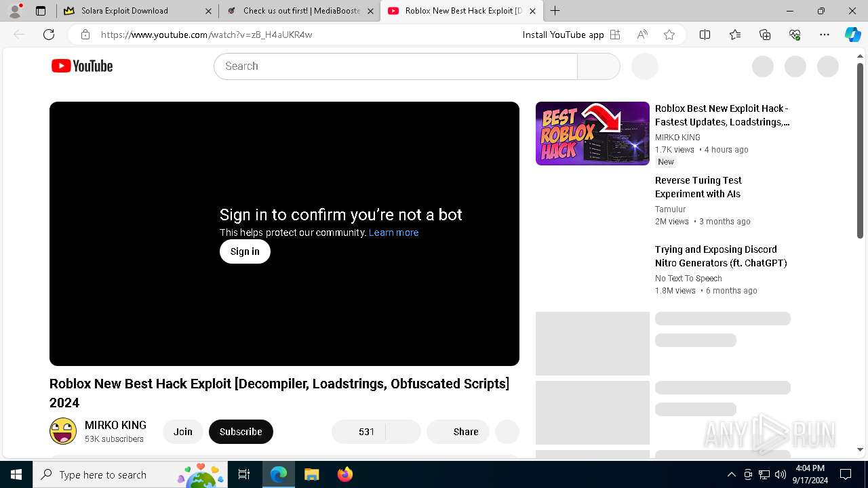
Task: Click the browser address bar URL
Action: coord(206,35)
